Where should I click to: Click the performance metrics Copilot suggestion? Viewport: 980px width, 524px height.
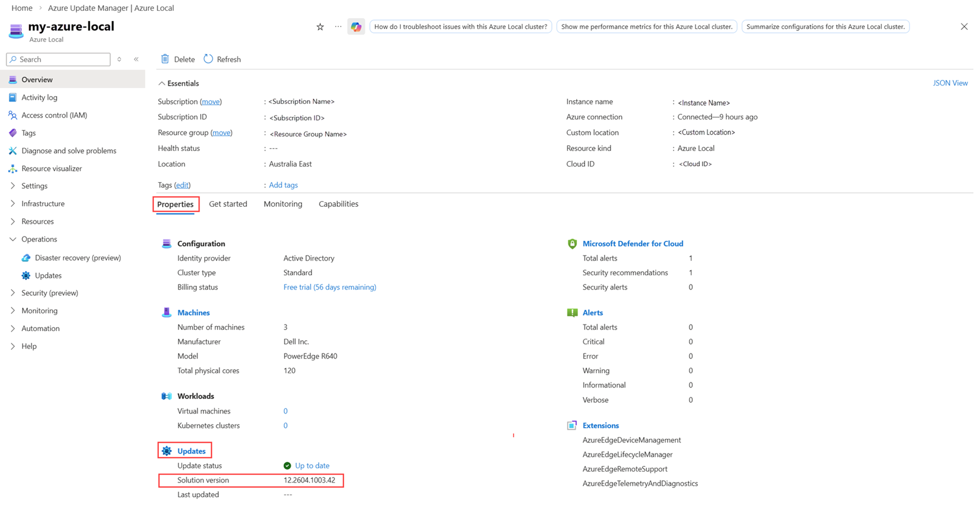pos(647,27)
